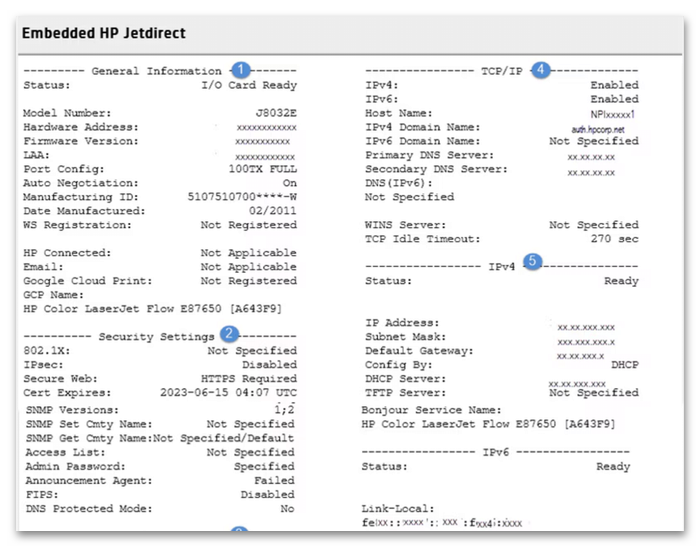
Task: Click "Not Applicable" in the Email row
Action: (x=249, y=267)
